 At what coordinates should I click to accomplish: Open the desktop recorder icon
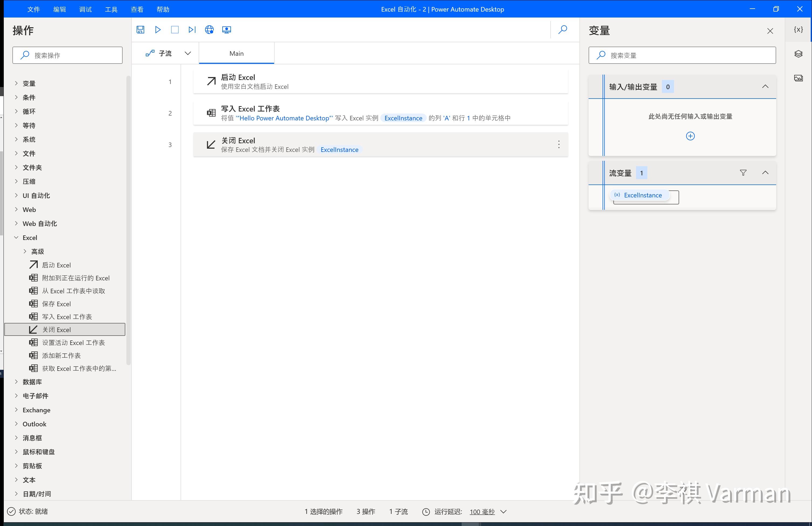click(227, 30)
